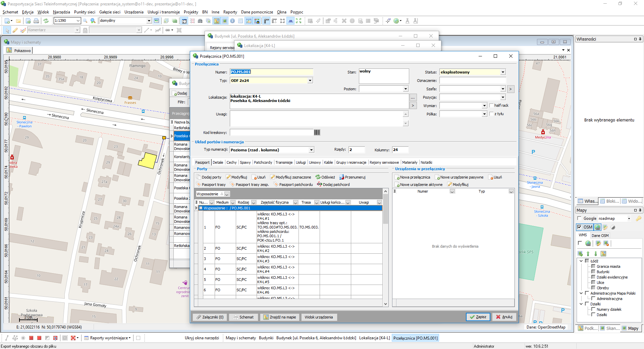The image size is (644, 349).
Task: Open the Szafa dropdown
Action: [503, 89]
